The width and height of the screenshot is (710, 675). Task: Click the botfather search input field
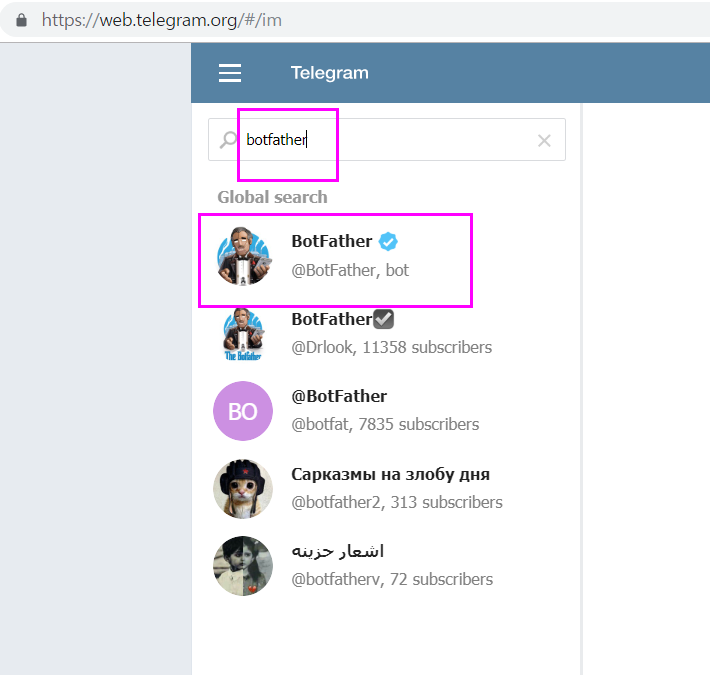(387, 139)
